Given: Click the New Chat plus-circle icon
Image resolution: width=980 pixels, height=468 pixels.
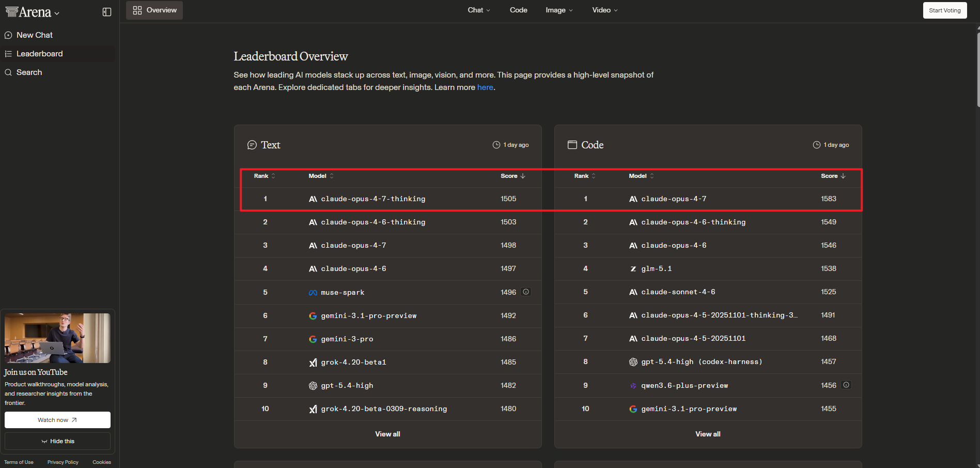Looking at the screenshot, I should (8, 35).
